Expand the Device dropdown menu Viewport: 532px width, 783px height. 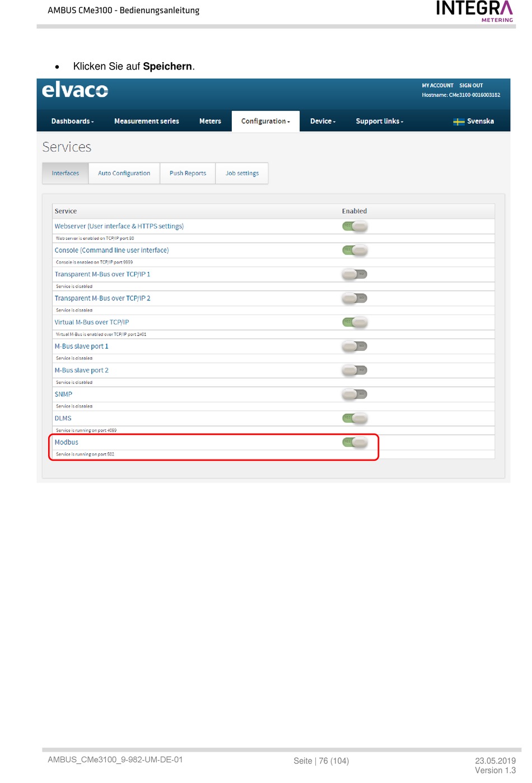pos(323,121)
